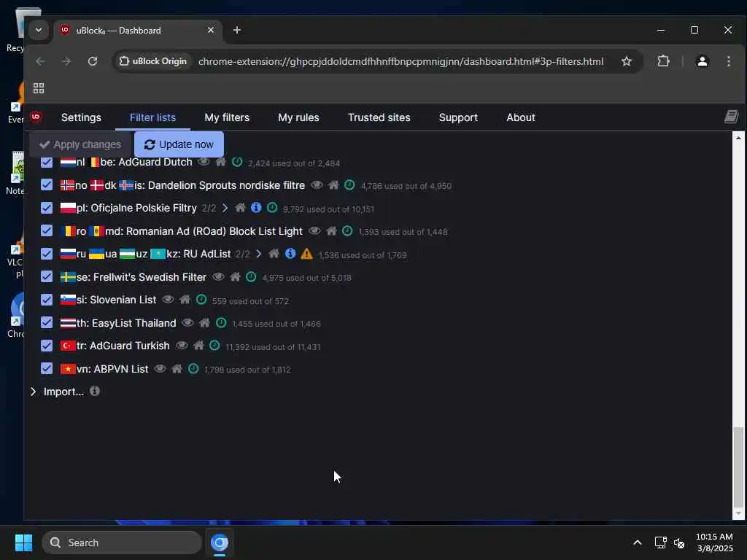
Task: Open home page of ABPVN List
Action: coord(177,368)
